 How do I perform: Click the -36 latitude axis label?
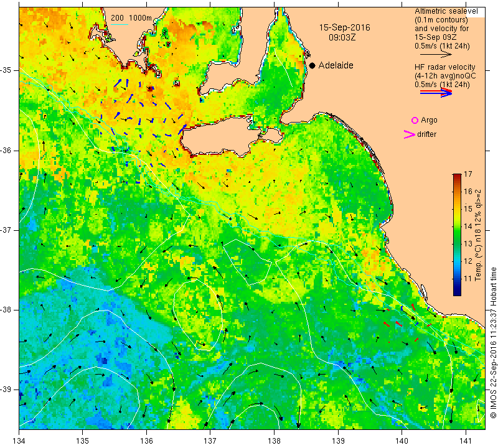[x=7, y=150]
